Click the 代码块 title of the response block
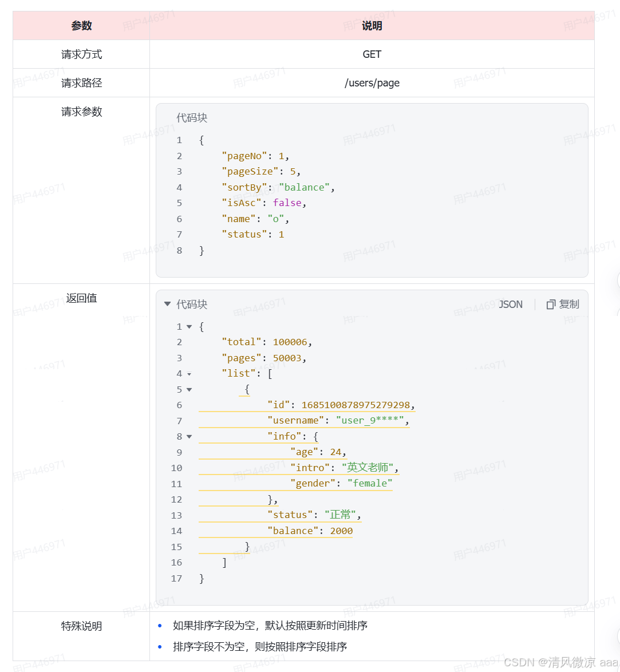 point(192,305)
